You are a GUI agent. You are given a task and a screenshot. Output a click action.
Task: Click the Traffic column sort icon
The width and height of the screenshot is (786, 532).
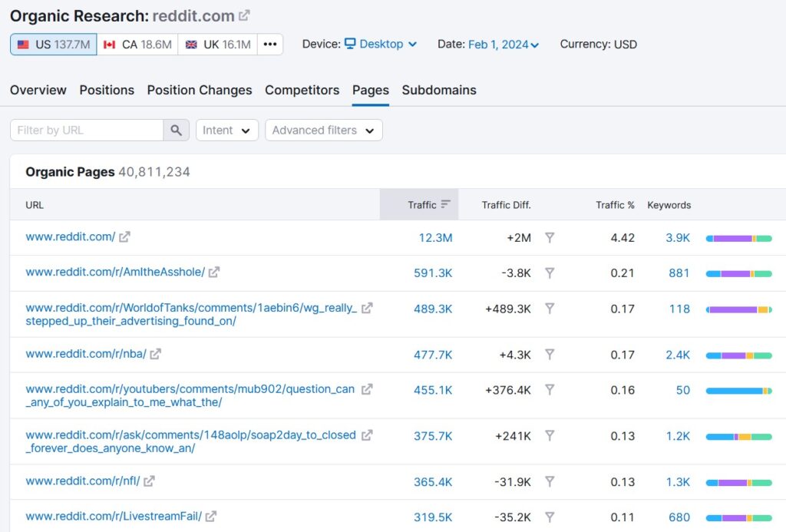[446, 204]
